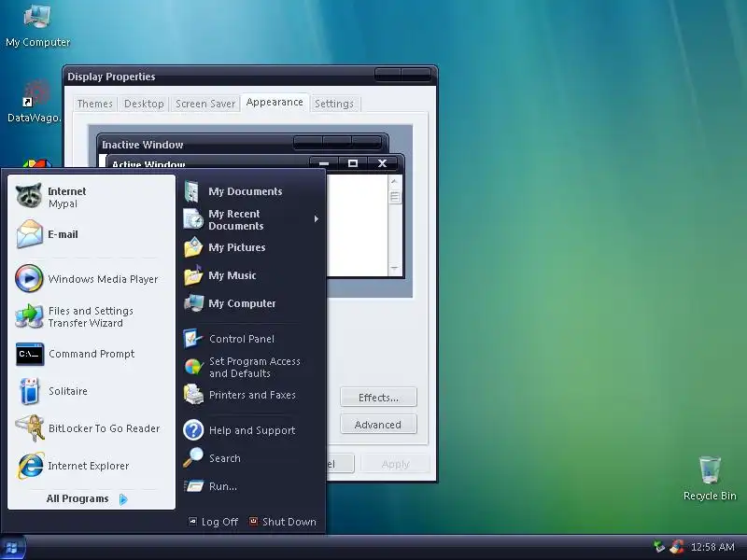The image size is (747, 560).
Task: Switch to the Screen Saver tab
Action: pyautogui.click(x=205, y=104)
